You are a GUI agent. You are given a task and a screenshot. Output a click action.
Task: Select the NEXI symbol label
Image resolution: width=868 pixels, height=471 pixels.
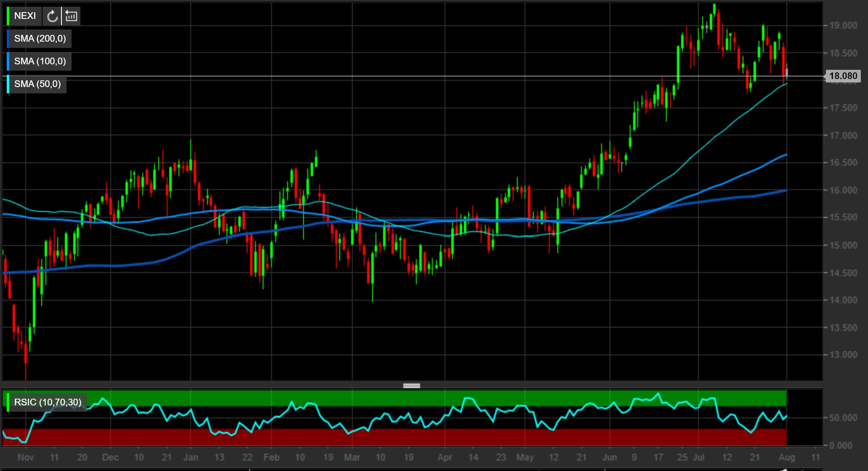click(x=25, y=16)
